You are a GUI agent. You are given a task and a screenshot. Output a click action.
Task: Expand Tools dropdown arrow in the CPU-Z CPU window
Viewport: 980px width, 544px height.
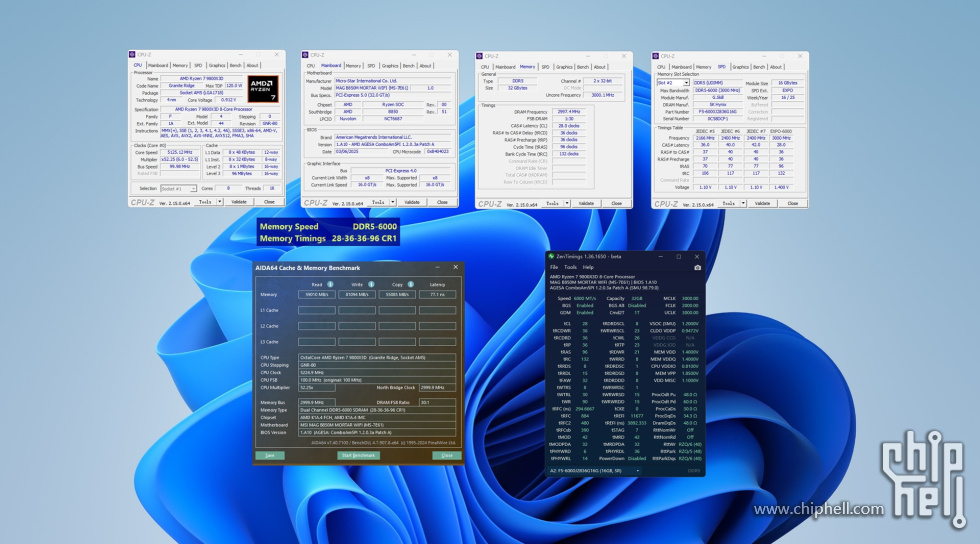[x=219, y=202]
